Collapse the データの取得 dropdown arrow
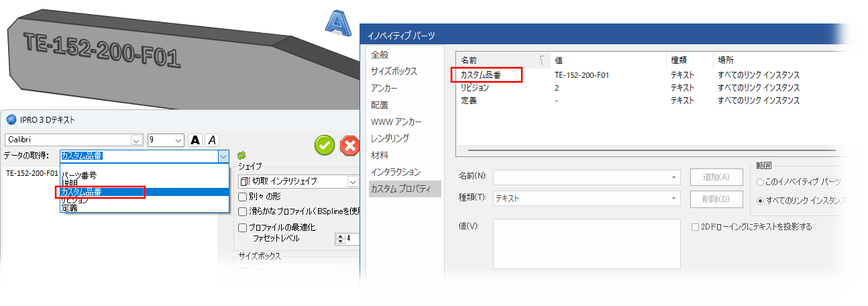This screenshot has height=306, width=868. coord(223,156)
